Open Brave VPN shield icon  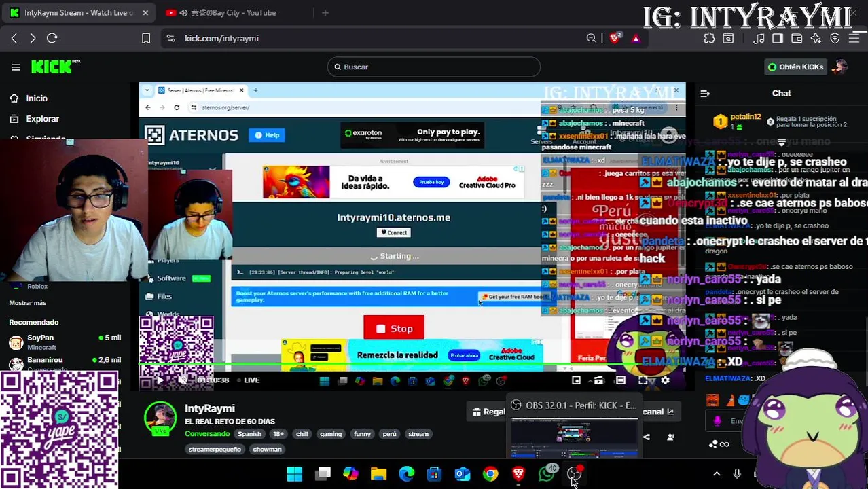[x=835, y=39]
